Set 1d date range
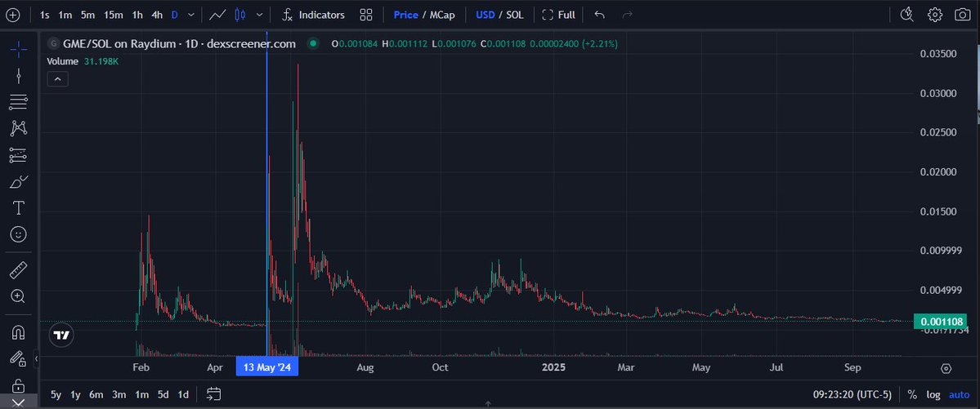 183,394
